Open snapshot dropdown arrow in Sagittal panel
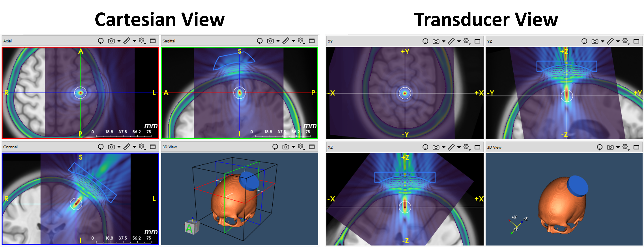 (x=278, y=41)
